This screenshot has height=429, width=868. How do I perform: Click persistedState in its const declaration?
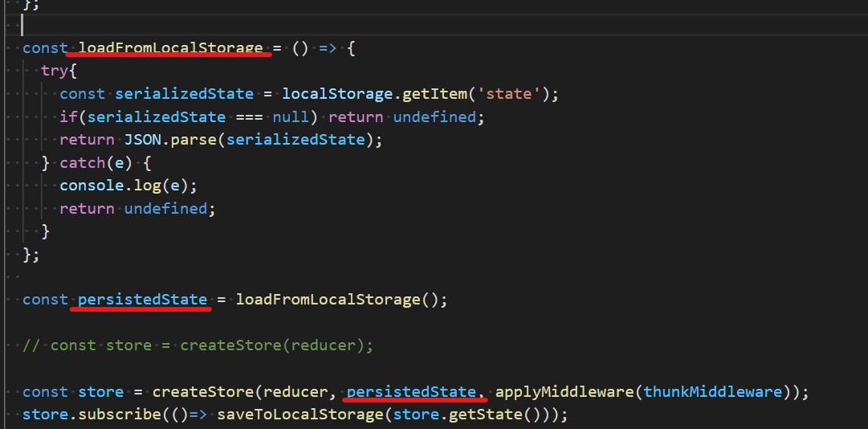(x=143, y=300)
